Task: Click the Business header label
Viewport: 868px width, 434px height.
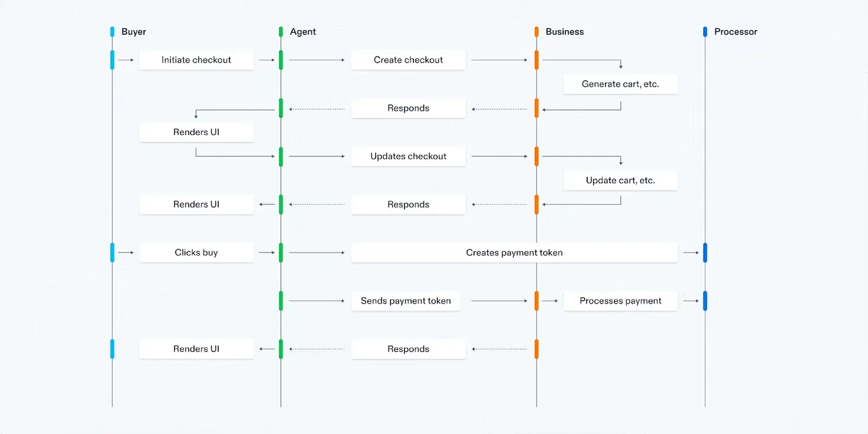Action: tap(565, 32)
